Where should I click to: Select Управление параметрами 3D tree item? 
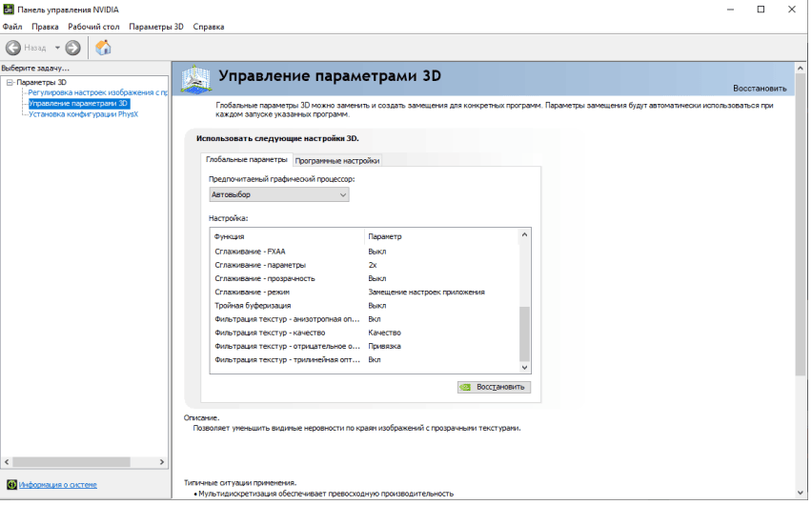tap(78, 104)
